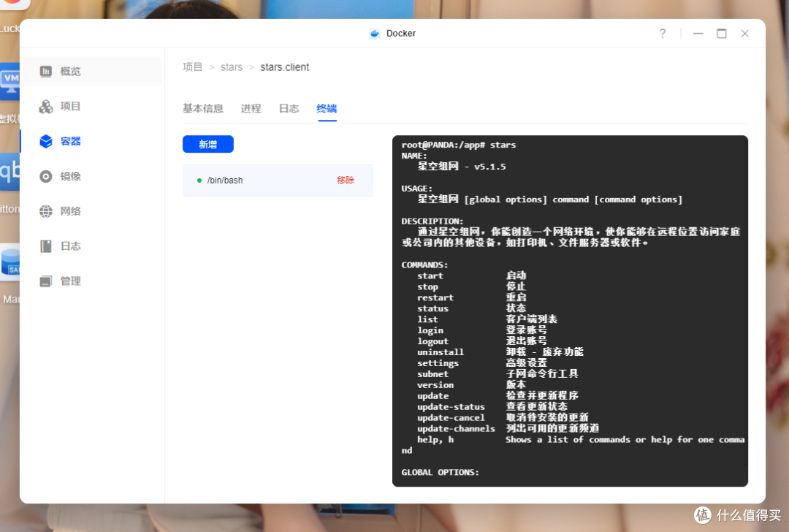
Task: Open the 概览 overview icon in sidebar
Action: (46, 72)
